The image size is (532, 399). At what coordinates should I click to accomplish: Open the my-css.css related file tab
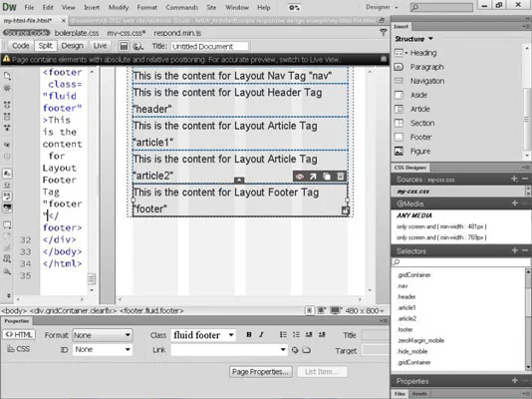click(126, 33)
